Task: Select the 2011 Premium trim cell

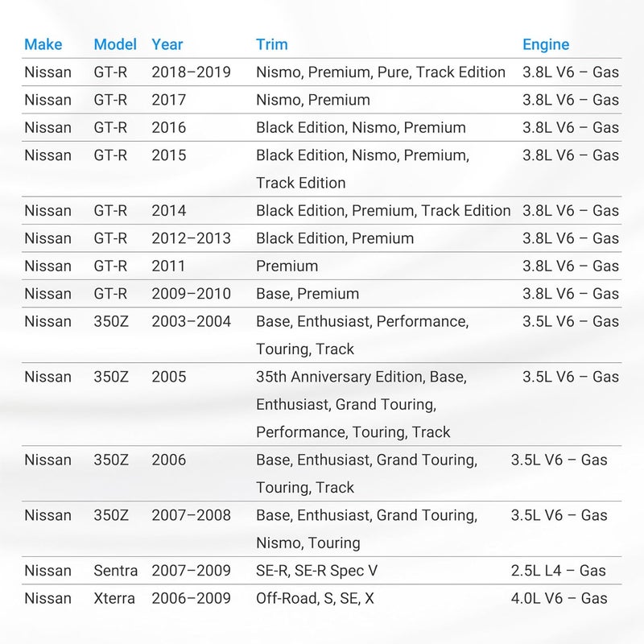Action: [x=287, y=266]
